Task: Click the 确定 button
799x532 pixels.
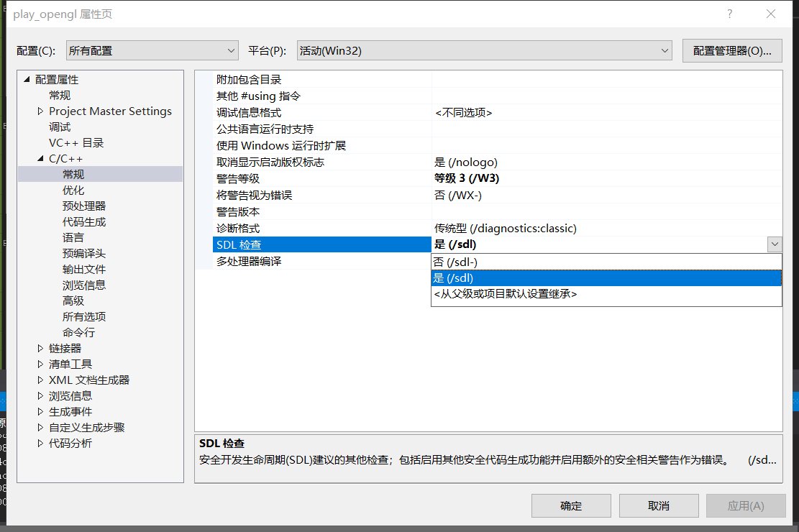Action: 570,505
